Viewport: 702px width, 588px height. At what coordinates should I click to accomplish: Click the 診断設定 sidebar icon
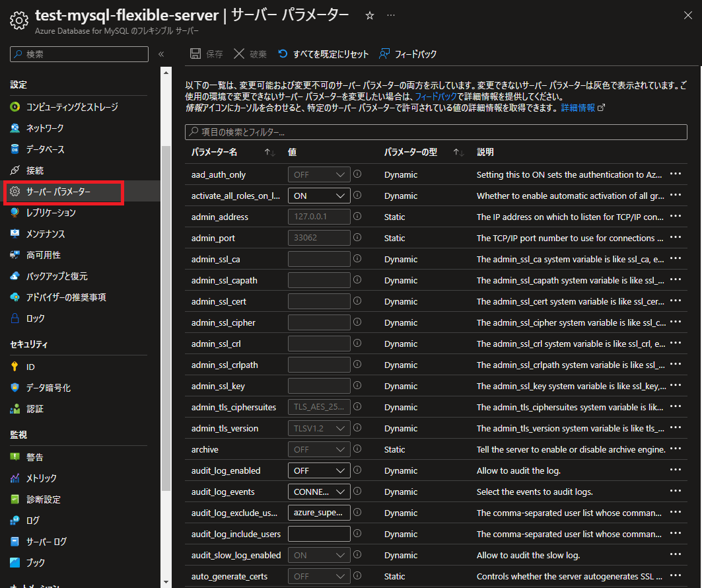coord(15,499)
